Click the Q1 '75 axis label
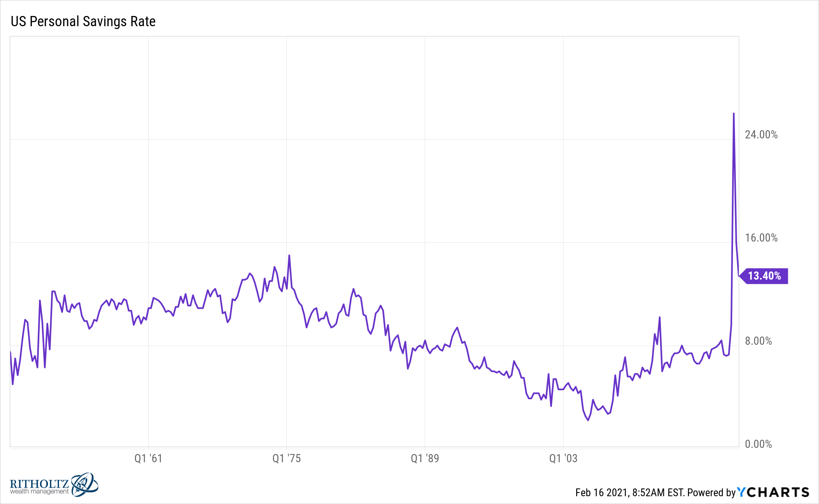Screen dimensions: 819x504 point(287,458)
